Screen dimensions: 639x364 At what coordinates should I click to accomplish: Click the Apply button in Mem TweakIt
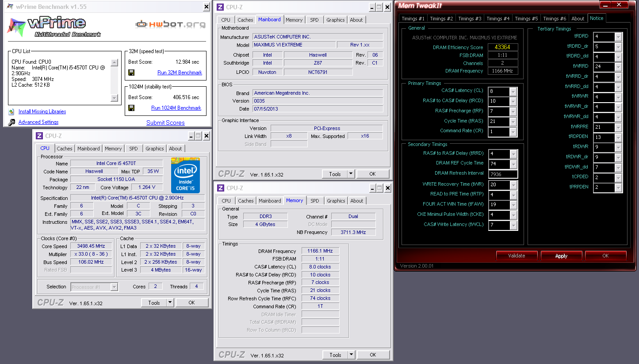(561, 256)
